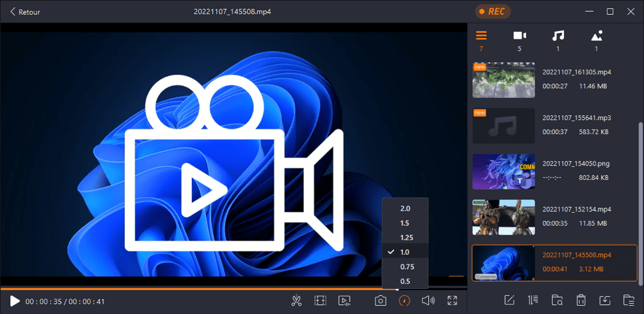The height and width of the screenshot is (314, 644).
Task: Open the scissors trim tool
Action: pyautogui.click(x=296, y=301)
